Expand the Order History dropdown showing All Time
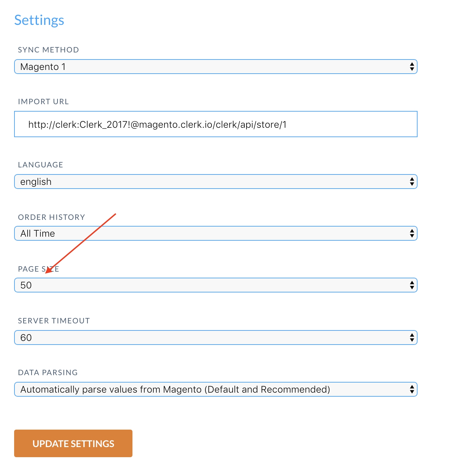The width and height of the screenshot is (470, 476). [x=215, y=233]
